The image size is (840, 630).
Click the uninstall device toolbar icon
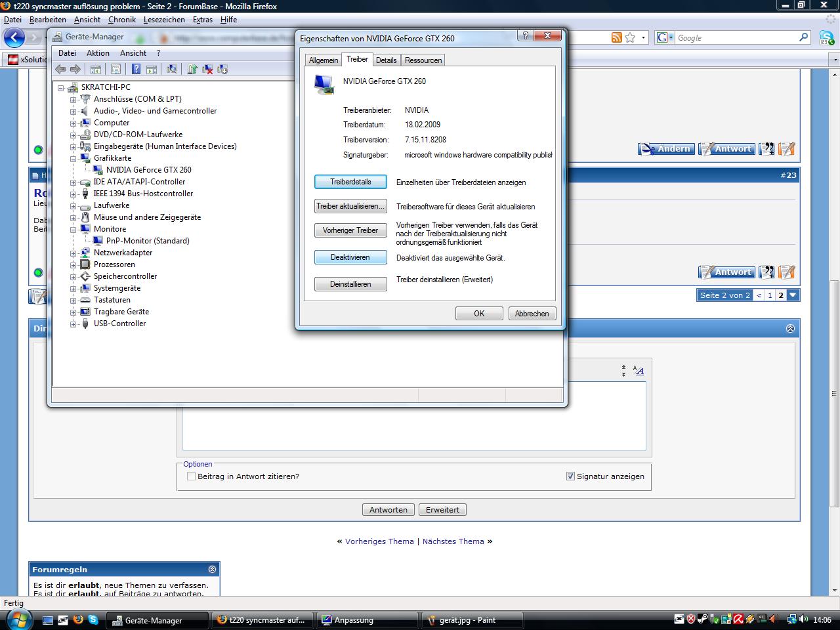point(222,69)
